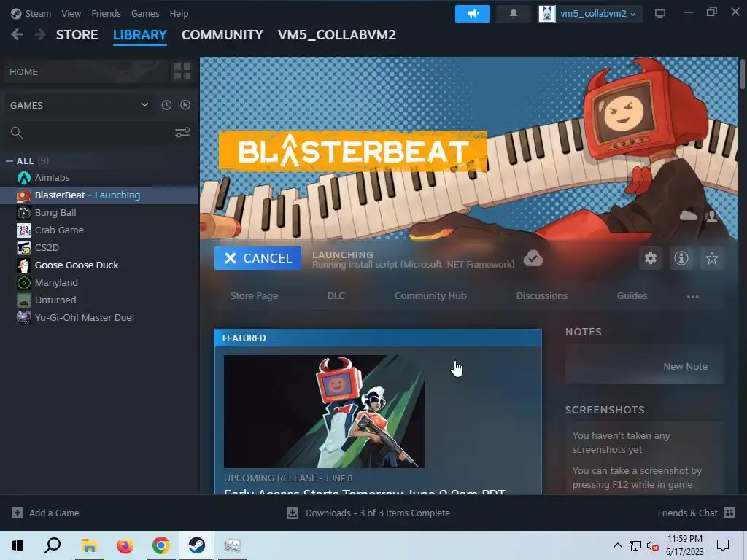This screenshot has height=560, width=747.
Task: Open BlasterBeat Guides
Action: (x=632, y=296)
